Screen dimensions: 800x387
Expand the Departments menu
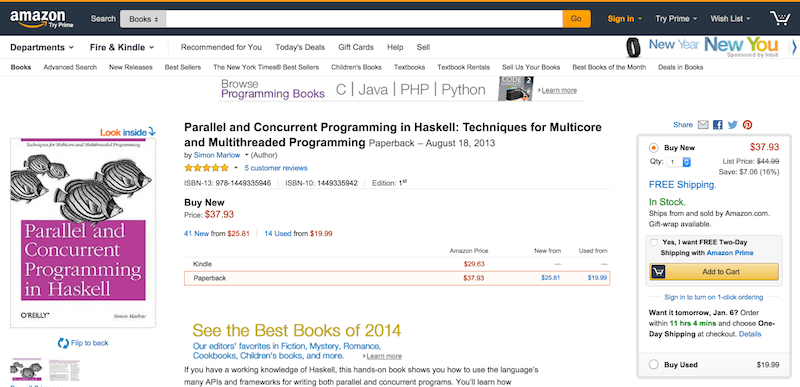[x=42, y=47]
